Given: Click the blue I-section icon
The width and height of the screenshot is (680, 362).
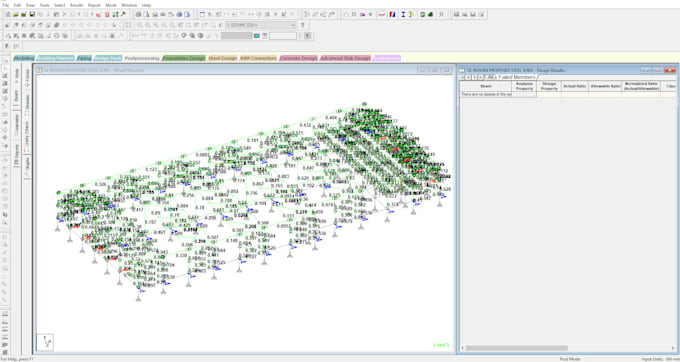Looking at the screenshot, I should click(x=403, y=14).
